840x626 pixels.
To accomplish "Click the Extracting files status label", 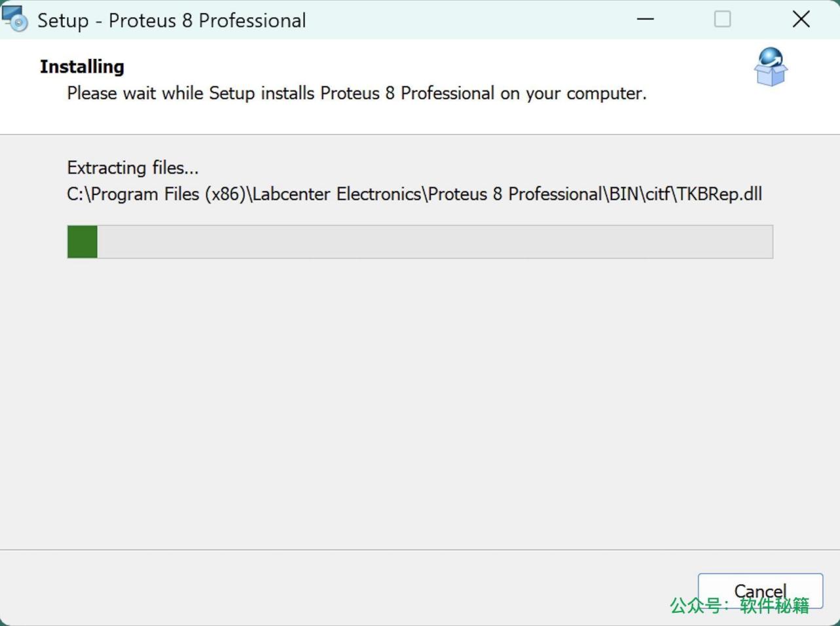I will point(132,168).
